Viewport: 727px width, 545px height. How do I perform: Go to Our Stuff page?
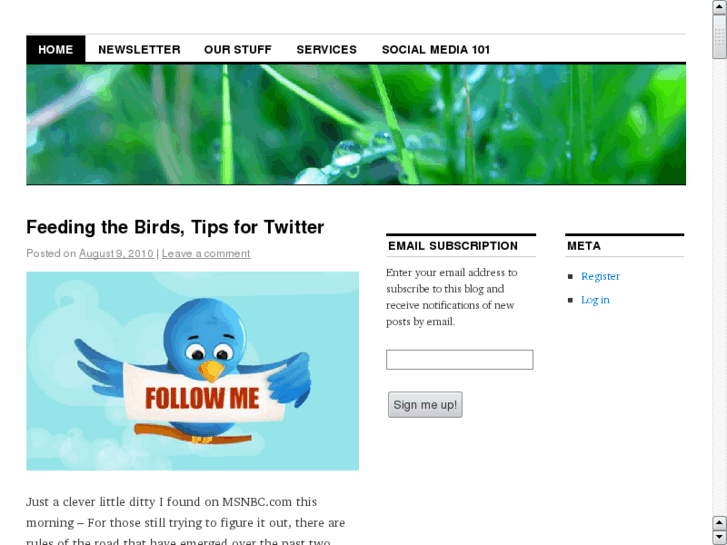238,50
